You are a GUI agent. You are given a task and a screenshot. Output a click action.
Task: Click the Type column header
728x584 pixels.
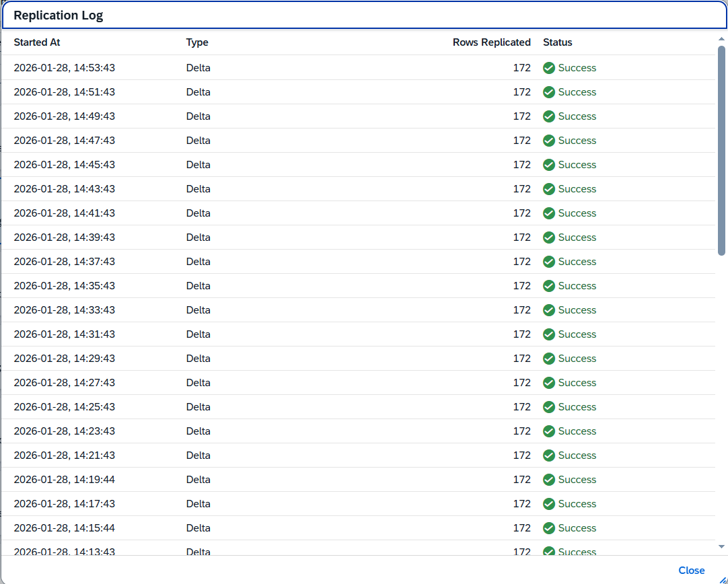click(x=197, y=42)
